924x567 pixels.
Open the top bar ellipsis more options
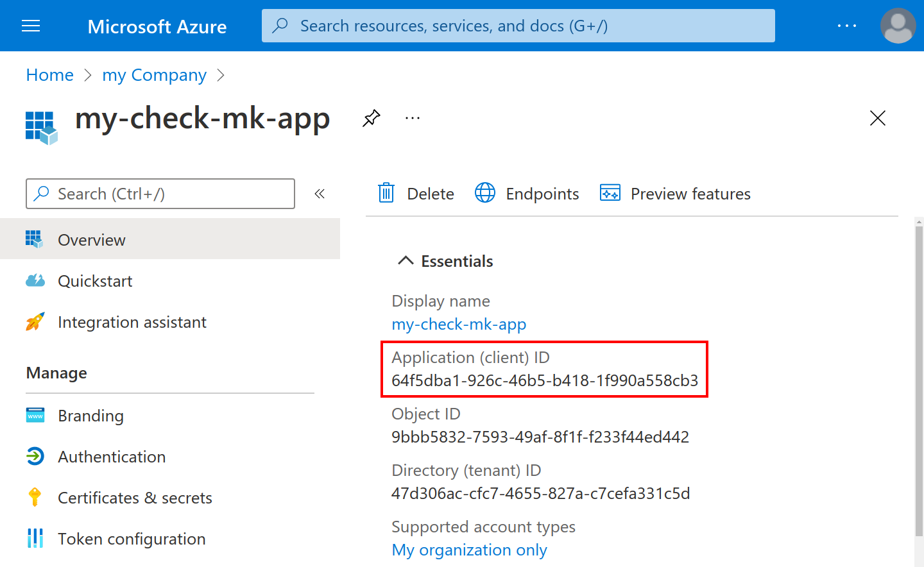tap(847, 26)
